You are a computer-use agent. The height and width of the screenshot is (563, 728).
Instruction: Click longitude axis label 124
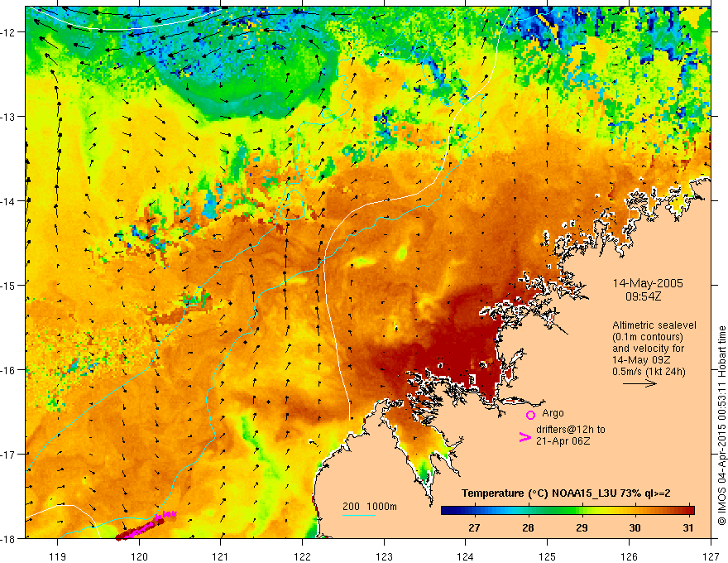(x=466, y=556)
